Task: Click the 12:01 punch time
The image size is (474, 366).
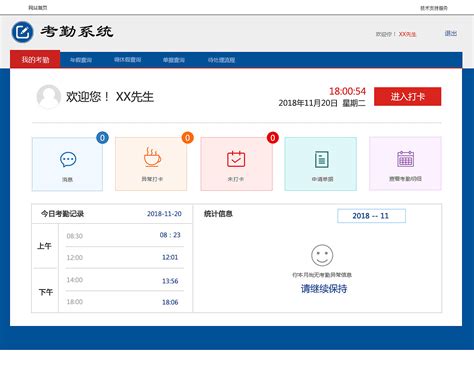Action: (x=170, y=257)
